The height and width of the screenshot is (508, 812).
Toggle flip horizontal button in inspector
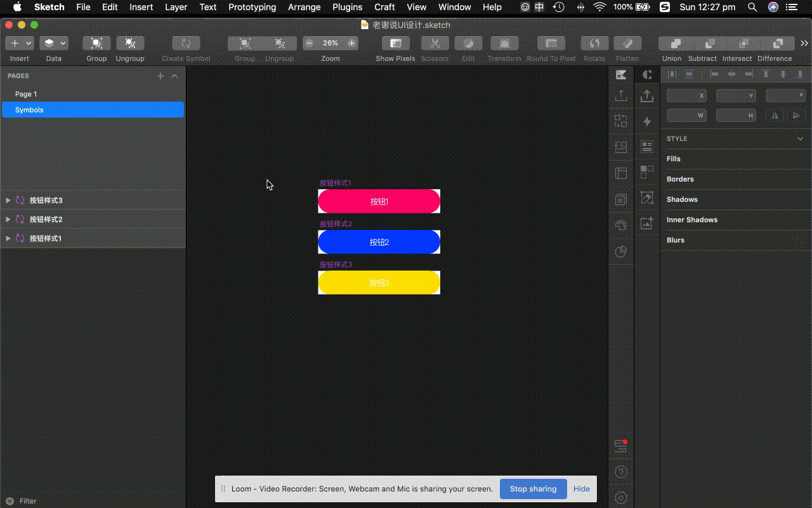pos(775,116)
